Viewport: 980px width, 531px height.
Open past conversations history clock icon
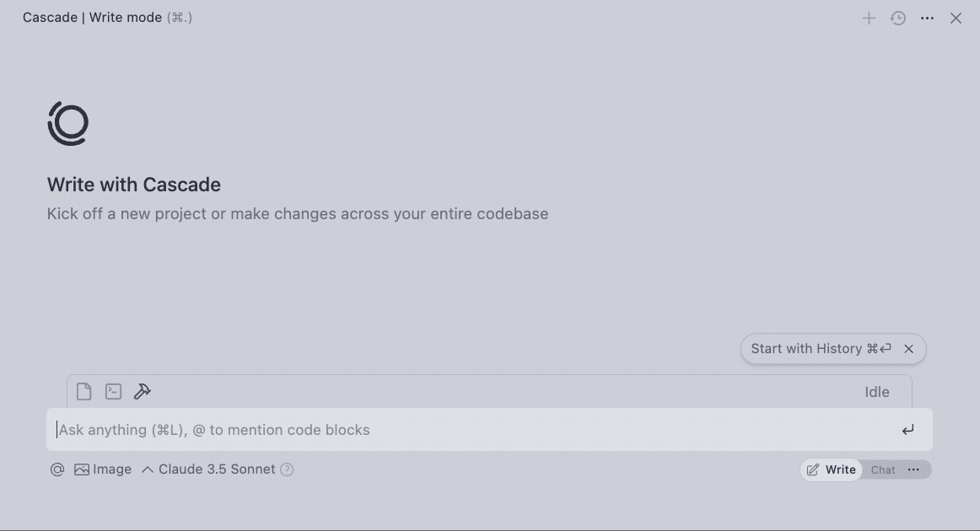(x=898, y=18)
